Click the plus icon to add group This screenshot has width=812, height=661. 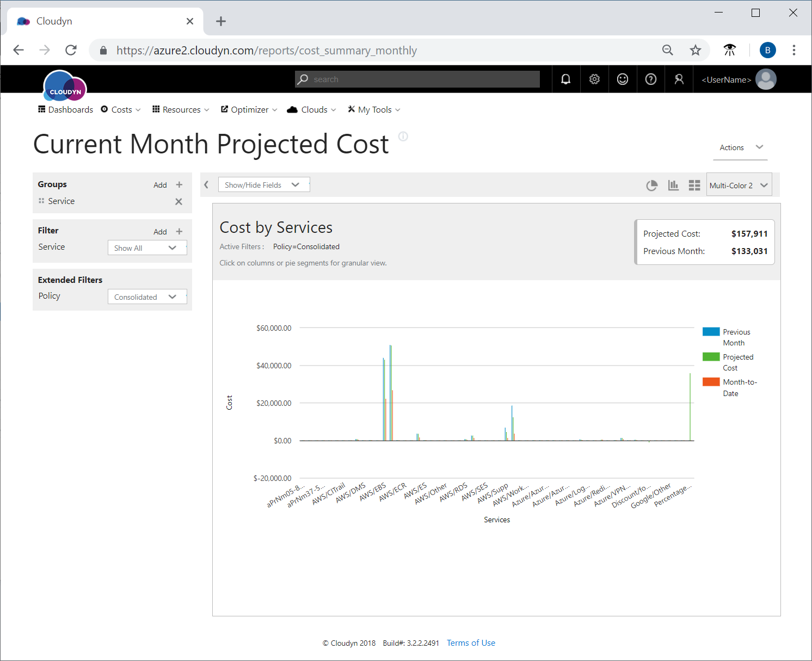coord(179,185)
